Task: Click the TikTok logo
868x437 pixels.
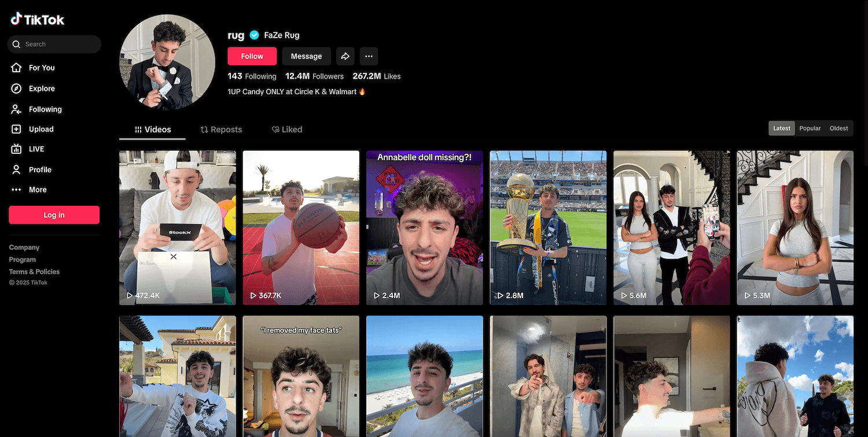Action: click(37, 18)
